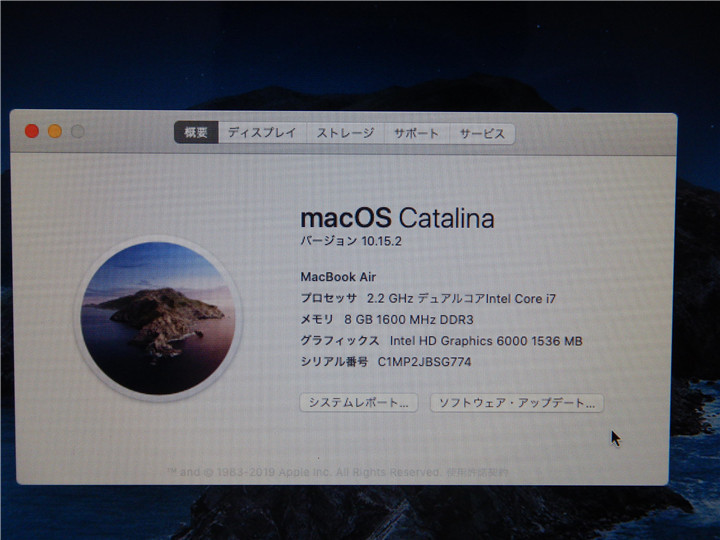The image size is (720, 540).
Task: Go to the サポート tab
Action: (x=416, y=134)
